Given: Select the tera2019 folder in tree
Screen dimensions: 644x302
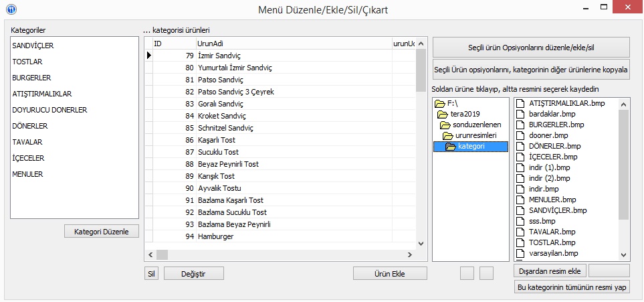Looking at the screenshot, I should point(465,115).
